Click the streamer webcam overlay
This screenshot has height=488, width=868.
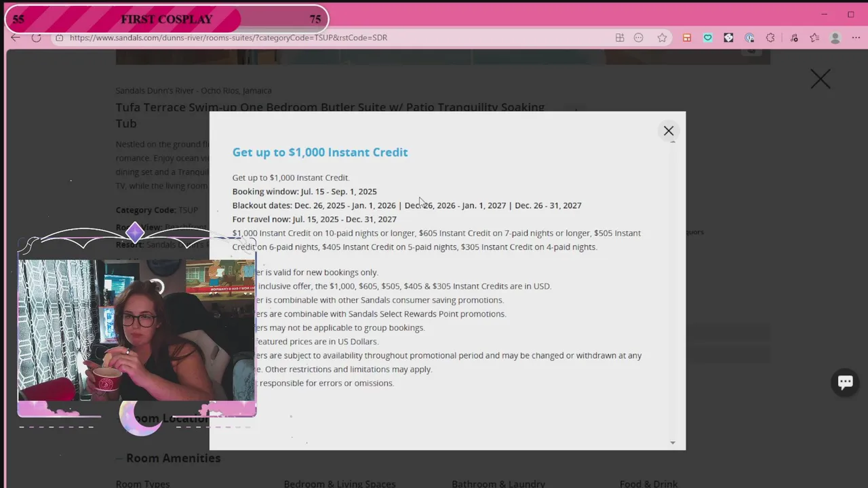tap(136, 330)
